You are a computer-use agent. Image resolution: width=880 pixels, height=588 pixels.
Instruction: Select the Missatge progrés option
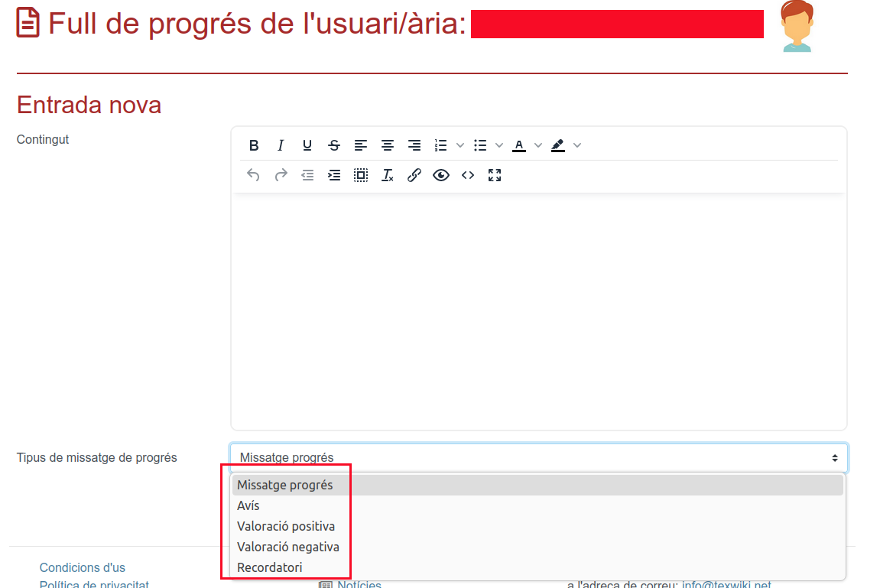click(x=537, y=485)
